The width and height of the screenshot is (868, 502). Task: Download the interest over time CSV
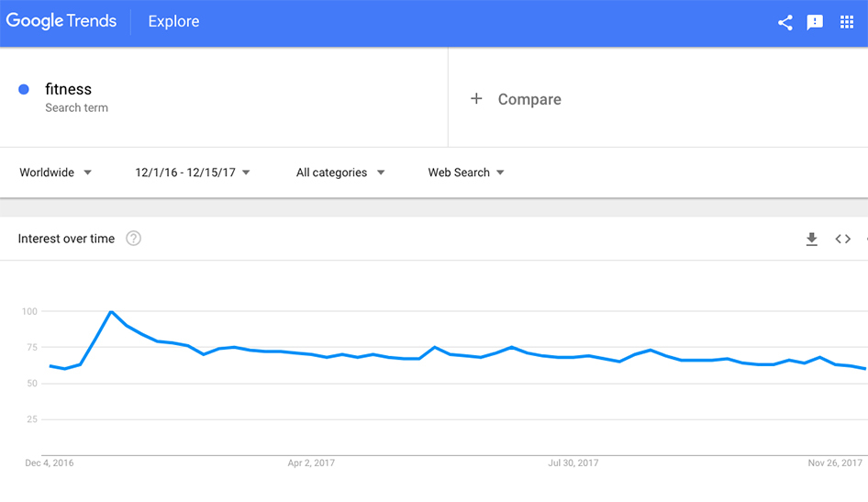pos(811,240)
